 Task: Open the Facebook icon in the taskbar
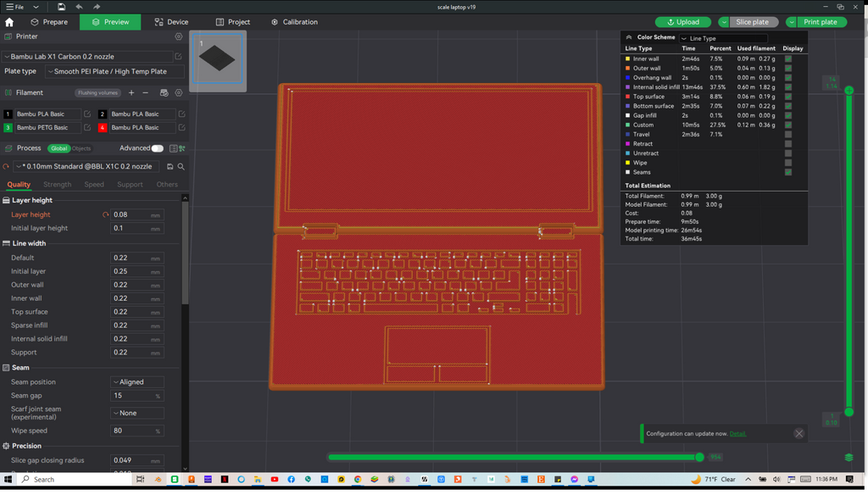[x=291, y=480]
